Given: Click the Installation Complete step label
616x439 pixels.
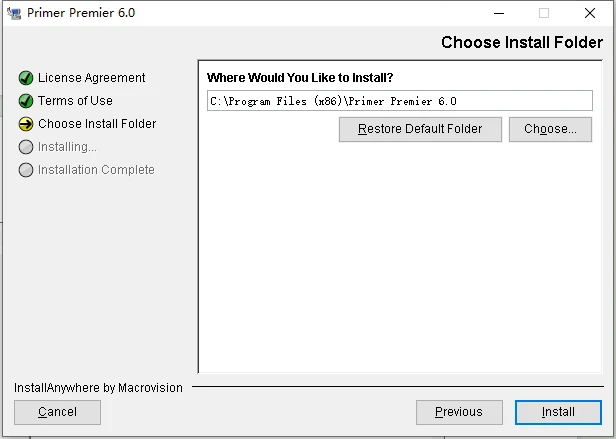Looking at the screenshot, I should [96, 170].
